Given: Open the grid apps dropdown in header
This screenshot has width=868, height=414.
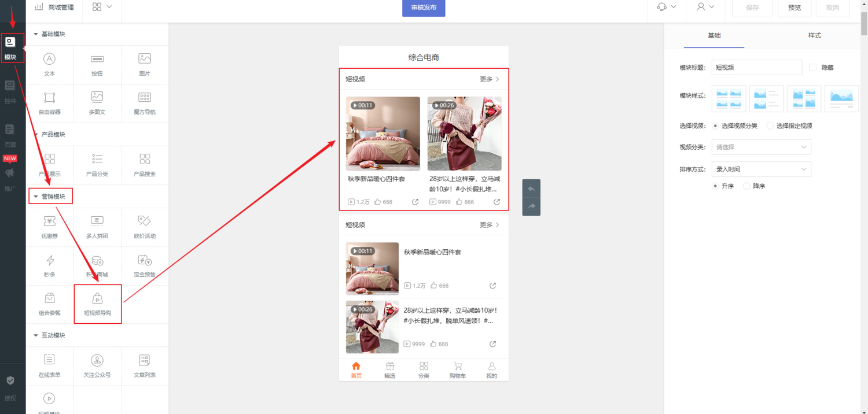Looking at the screenshot, I should pyautogui.click(x=102, y=7).
